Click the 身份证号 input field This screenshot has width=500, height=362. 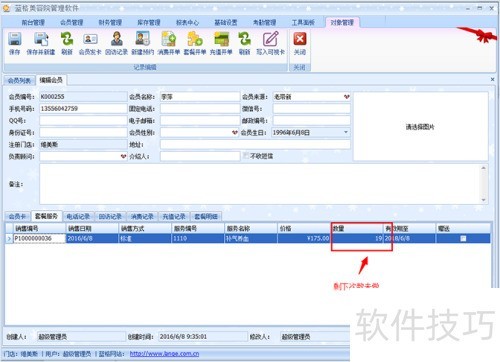point(83,132)
